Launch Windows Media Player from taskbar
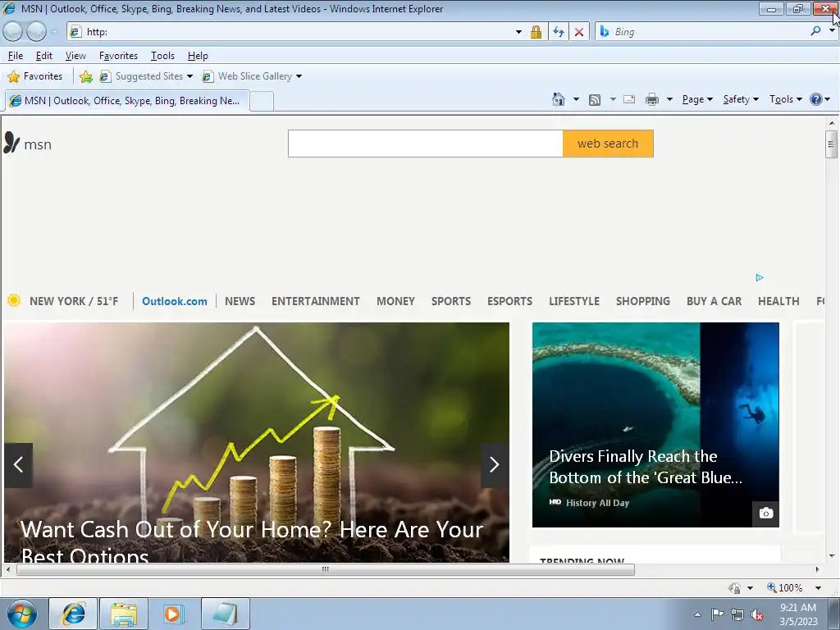Image resolution: width=840 pixels, height=630 pixels. click(172, 614)
